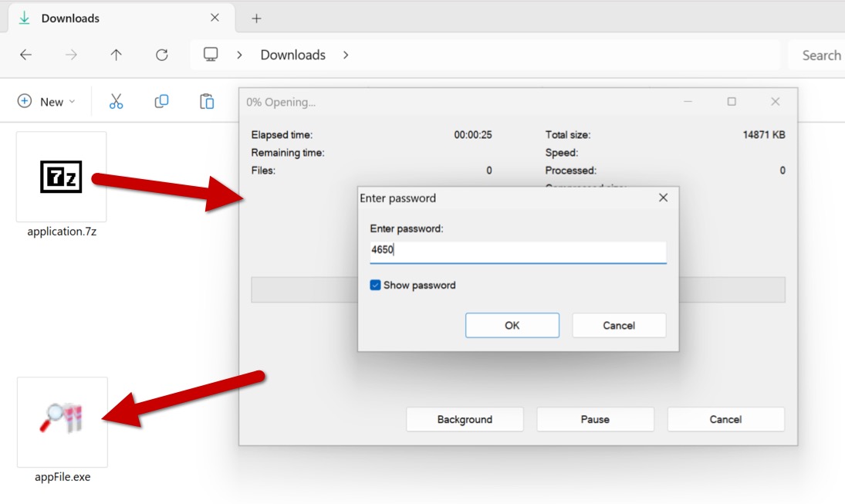This screenshot has width=845, height=504.
Task: Click the Up directory arrow
Action: [116, 55]
